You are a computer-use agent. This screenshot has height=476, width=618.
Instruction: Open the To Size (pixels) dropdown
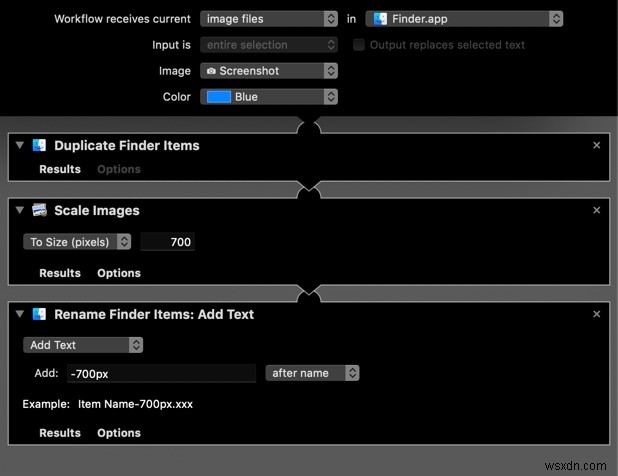pos(77,242)
